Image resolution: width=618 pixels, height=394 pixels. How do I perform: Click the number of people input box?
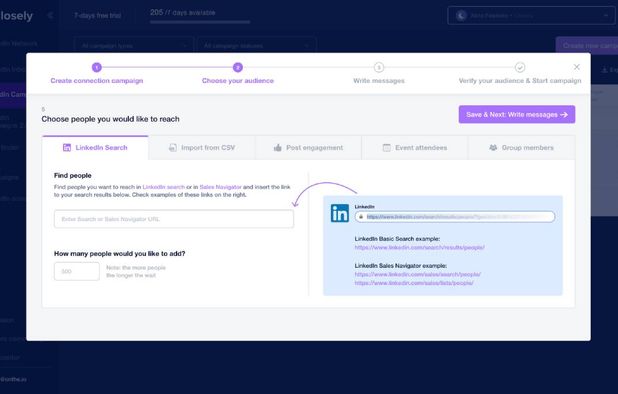(x=77, y=271)
